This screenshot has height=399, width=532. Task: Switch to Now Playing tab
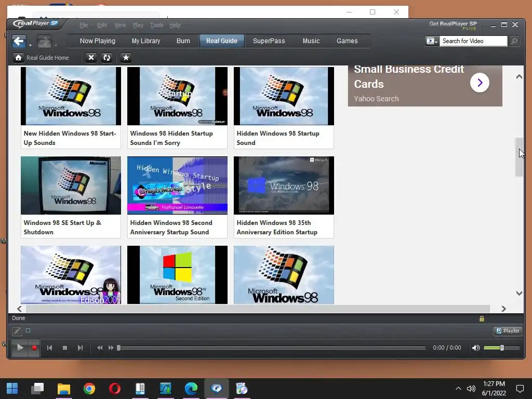98,41
